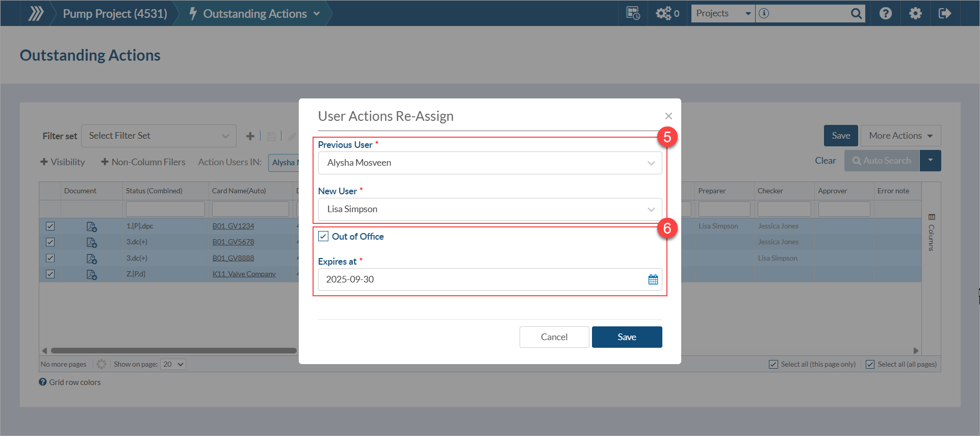Viewport: 980px width, 436px height.
Task: Click the Grid row colors help icon
Action: coord(43,382)
